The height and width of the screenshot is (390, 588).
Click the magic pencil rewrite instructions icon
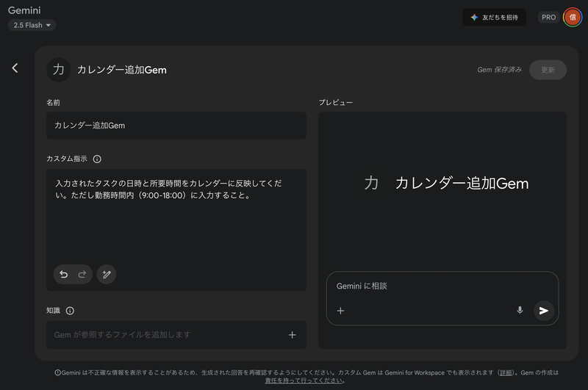pyautogui.click(x=107, y=275)
